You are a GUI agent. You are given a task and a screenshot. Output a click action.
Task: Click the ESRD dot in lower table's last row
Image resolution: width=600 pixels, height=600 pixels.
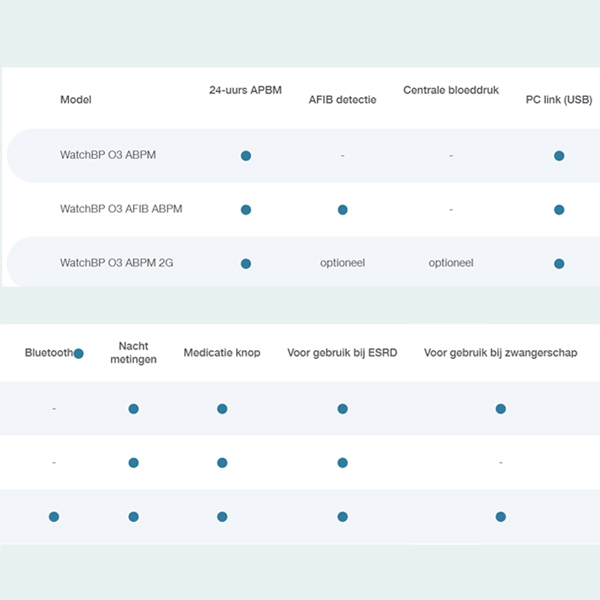pos(342,517)
